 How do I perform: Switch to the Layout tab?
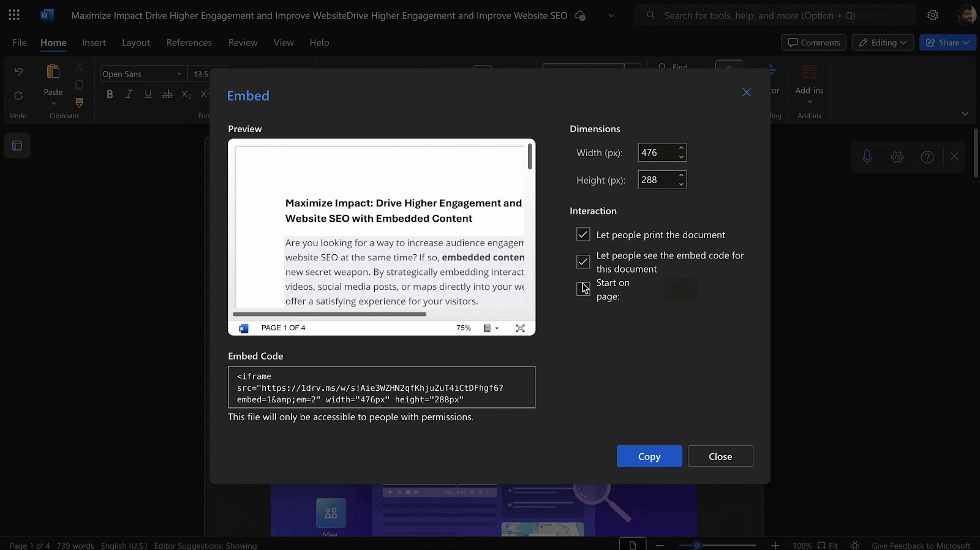[136, 42]
